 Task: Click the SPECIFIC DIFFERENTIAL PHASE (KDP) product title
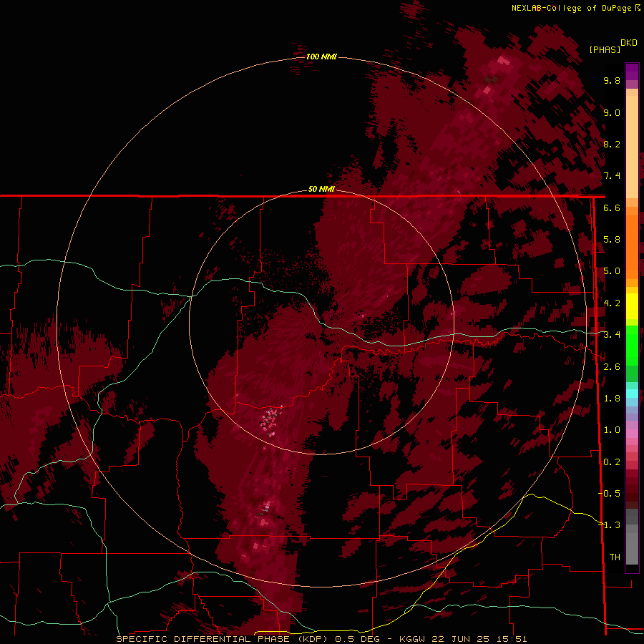pyautogui.click(x=222, y=639)
